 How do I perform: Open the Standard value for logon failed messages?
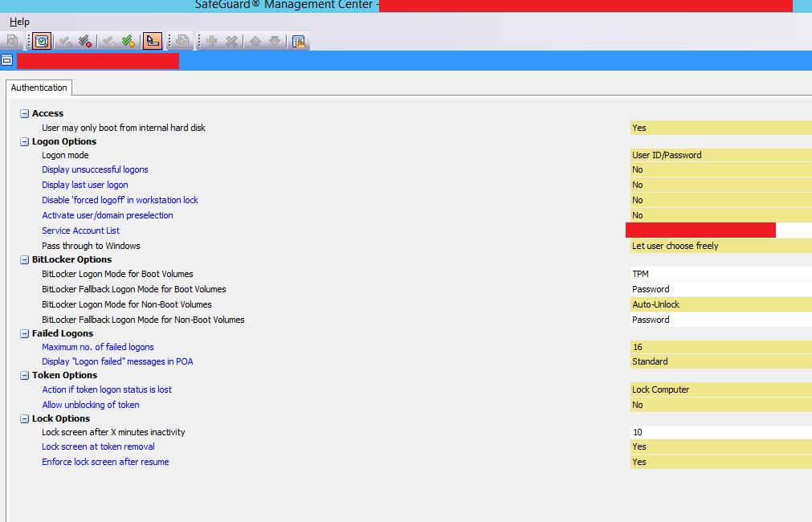[721, 361]
